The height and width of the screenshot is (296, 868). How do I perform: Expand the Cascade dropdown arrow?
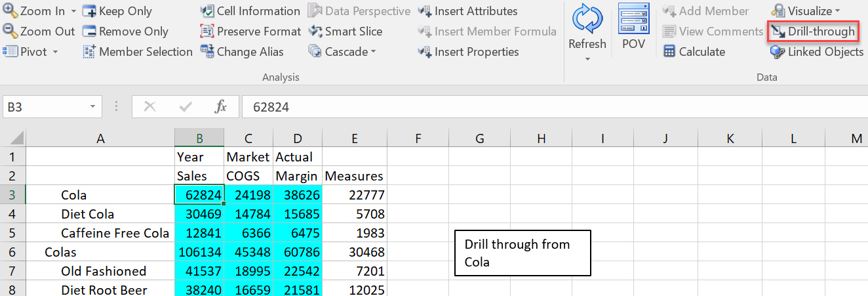[x=373, y=52]
